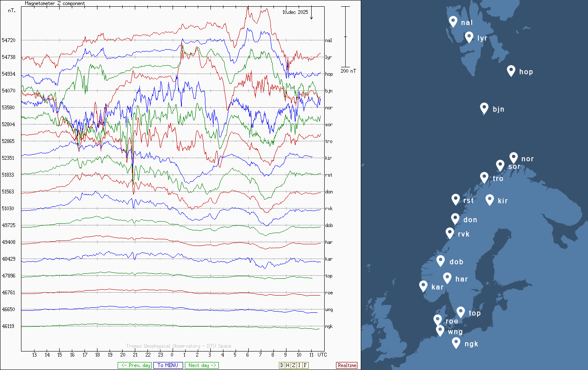Switch to the D component plot

[x=282, y=365]
